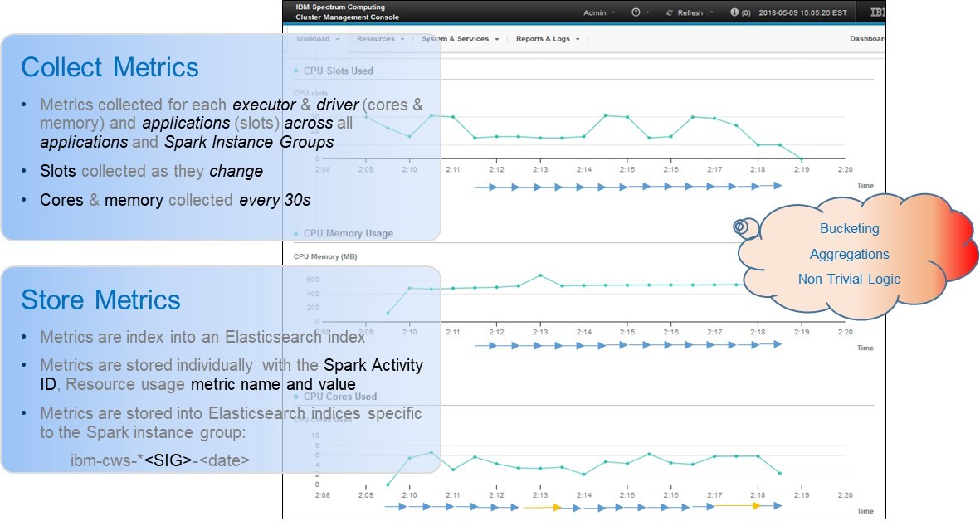
Task: Open the Admin user dropdown
Action: pyautogui.click(x=599, y=12)
